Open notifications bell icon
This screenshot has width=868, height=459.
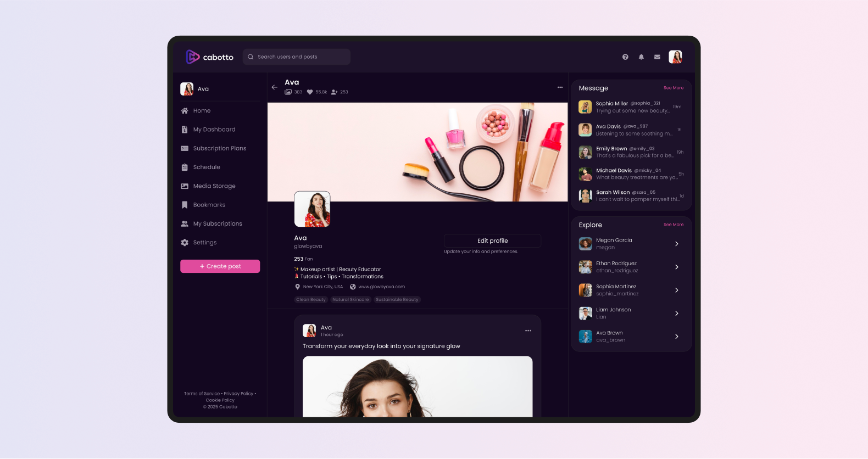641,57
